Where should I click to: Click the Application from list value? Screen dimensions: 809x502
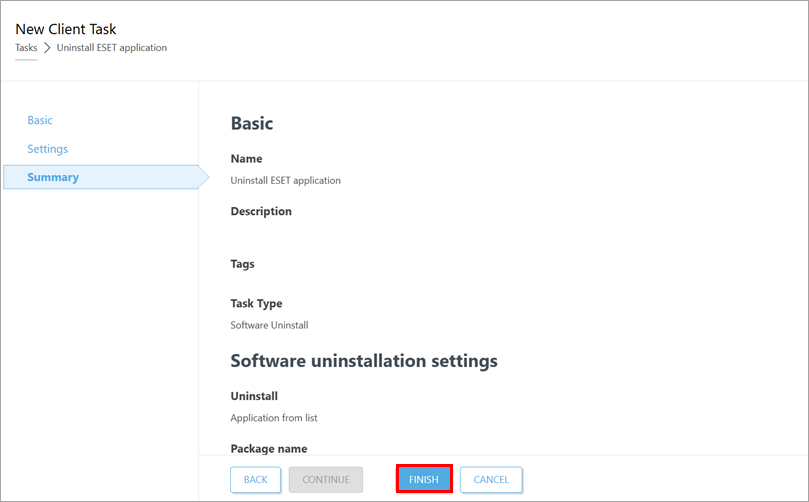(x=274, y=418)
